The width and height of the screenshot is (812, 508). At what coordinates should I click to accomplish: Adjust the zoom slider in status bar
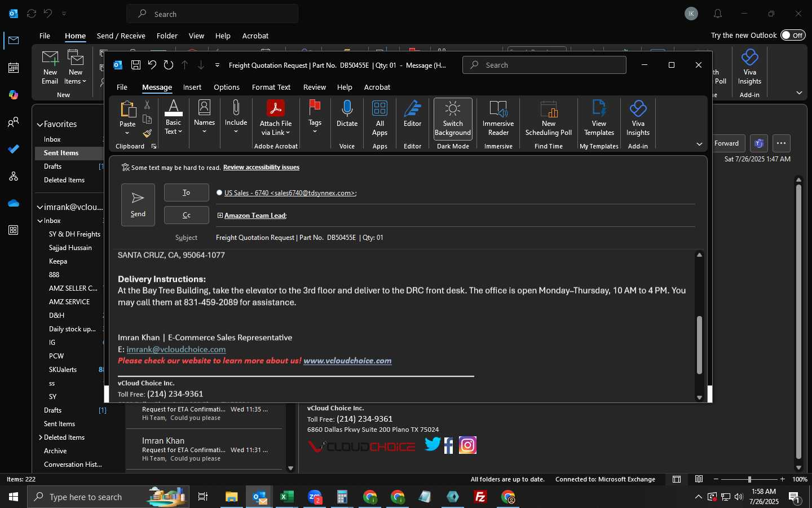click(x=749, y=479)
